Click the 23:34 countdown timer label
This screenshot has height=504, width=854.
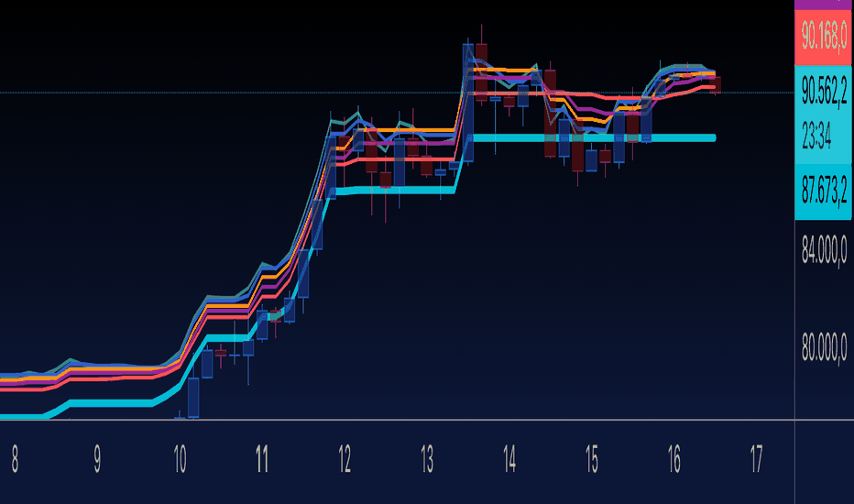pos(816,136)
